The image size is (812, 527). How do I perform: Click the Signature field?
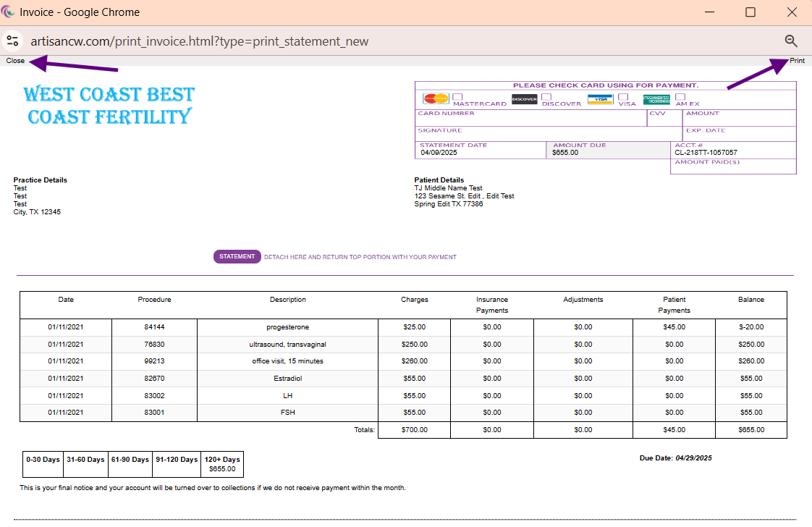[x=548, y=135]
